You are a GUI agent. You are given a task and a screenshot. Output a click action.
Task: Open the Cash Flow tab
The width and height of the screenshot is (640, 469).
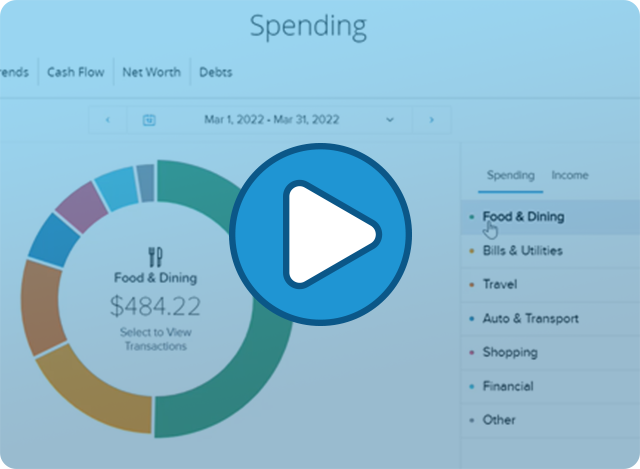(76, 72)
